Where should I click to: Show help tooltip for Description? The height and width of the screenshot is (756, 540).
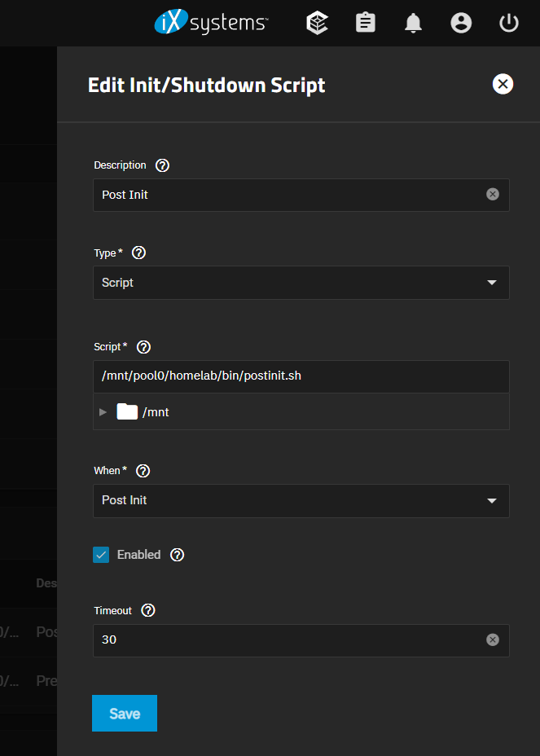pyautogui.click(x=162, y=165)
